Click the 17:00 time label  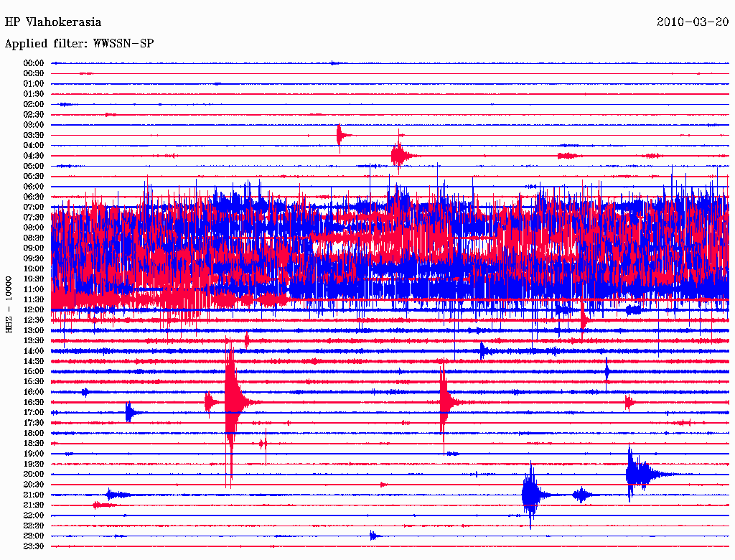34,413
